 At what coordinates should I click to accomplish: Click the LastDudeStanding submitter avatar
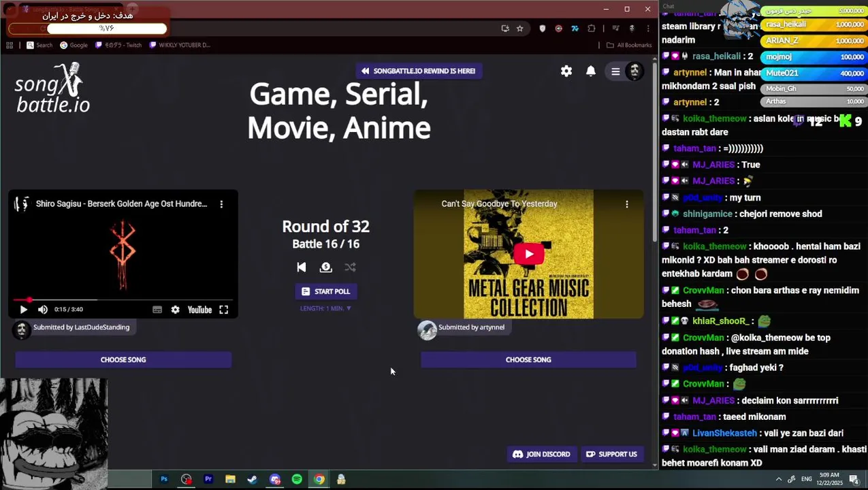coord(22,330)
